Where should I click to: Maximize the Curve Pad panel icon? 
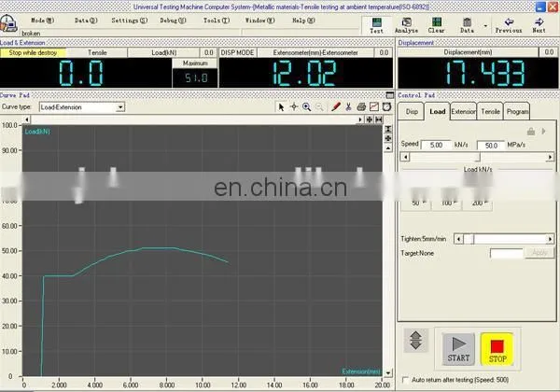389,95
